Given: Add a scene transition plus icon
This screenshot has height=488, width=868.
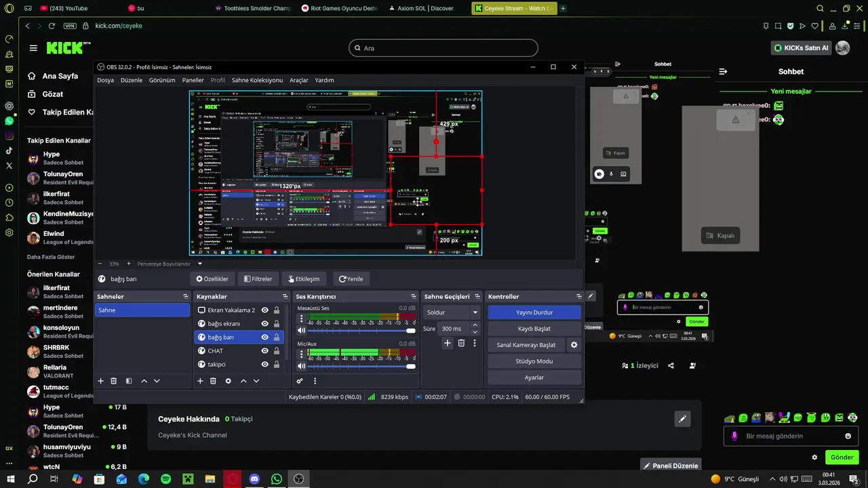Looking at the screenshot, I should tap(448, 344).
